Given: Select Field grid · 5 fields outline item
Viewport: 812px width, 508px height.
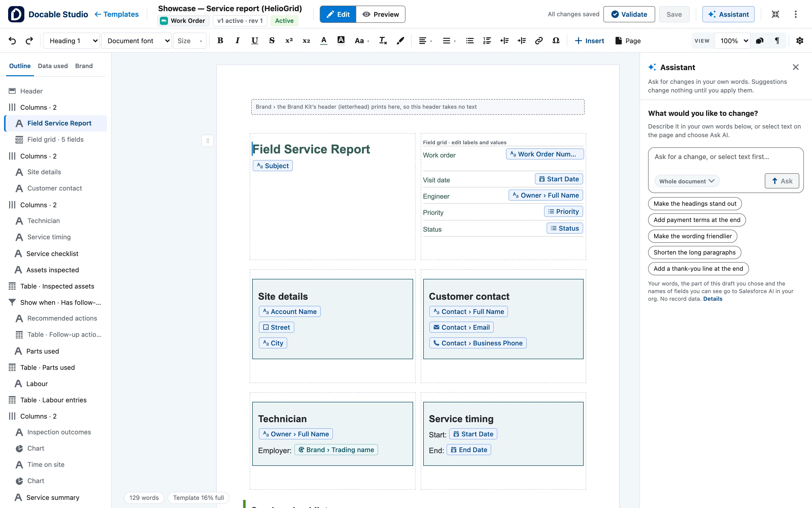Looking at the screenshot, I should tap(56, 139).
